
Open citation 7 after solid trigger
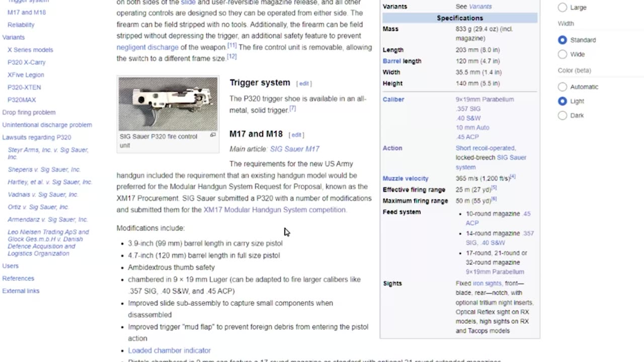pos(292,108)
